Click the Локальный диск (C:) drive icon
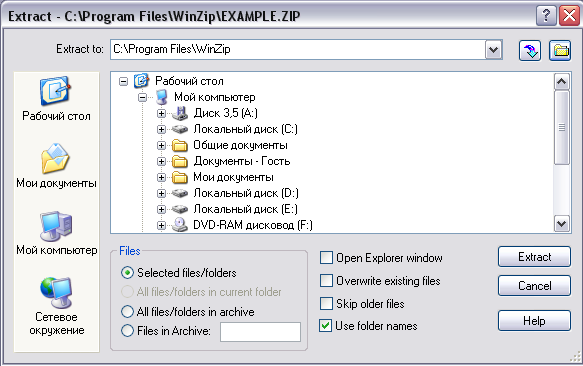The width and height of the screenshot is (583, 366). 180,129
